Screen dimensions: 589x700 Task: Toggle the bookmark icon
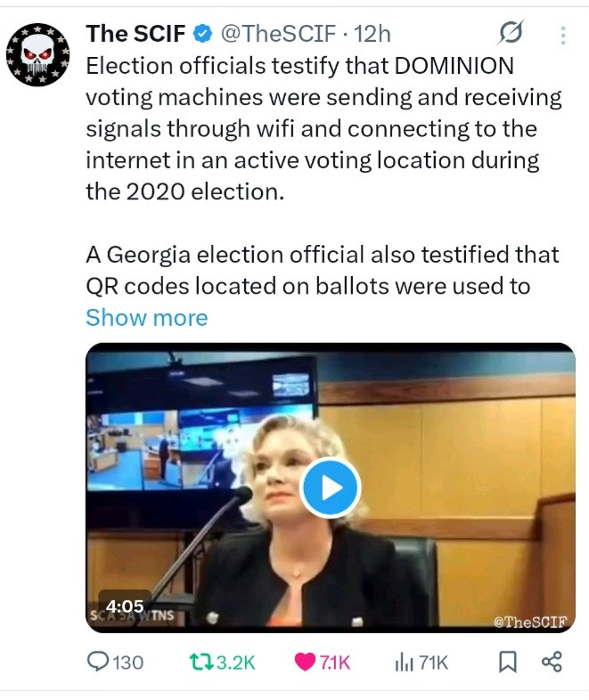pyautogui.click(x=507, y=662)
